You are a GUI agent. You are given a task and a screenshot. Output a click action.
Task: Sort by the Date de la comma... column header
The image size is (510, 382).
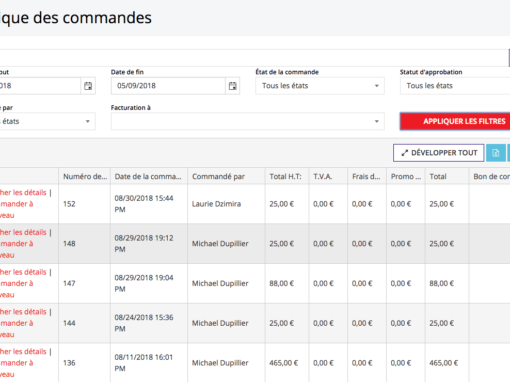[x=149, y=176]
